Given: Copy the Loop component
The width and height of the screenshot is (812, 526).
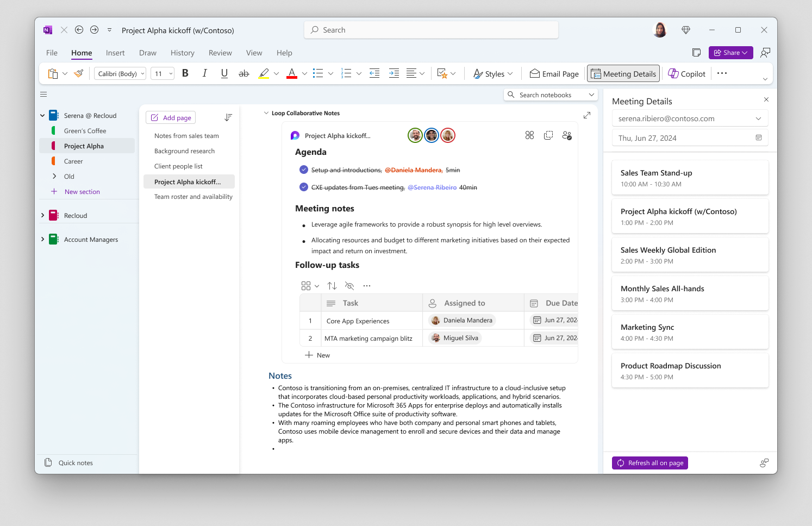Looking at the screenshot, I should coord(548,135).
